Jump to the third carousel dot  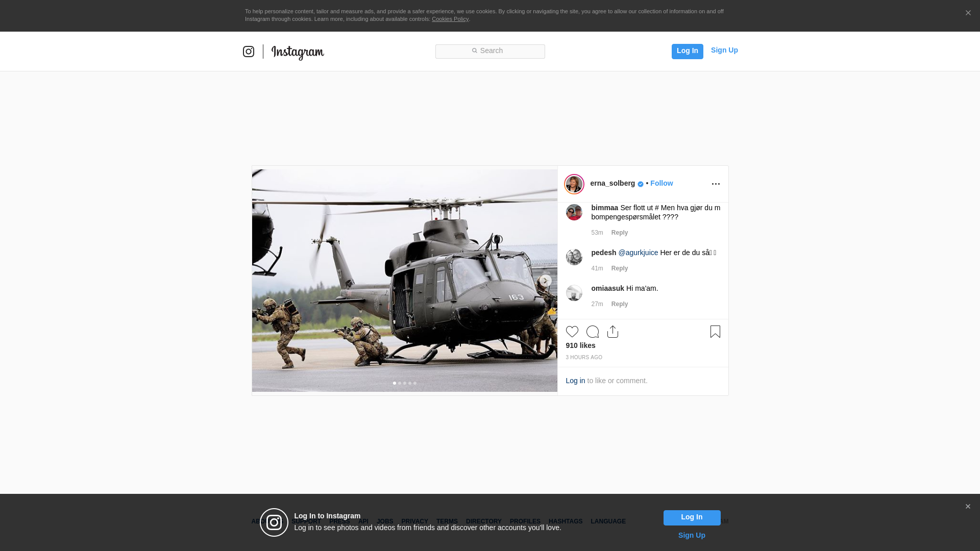[405, 383]
